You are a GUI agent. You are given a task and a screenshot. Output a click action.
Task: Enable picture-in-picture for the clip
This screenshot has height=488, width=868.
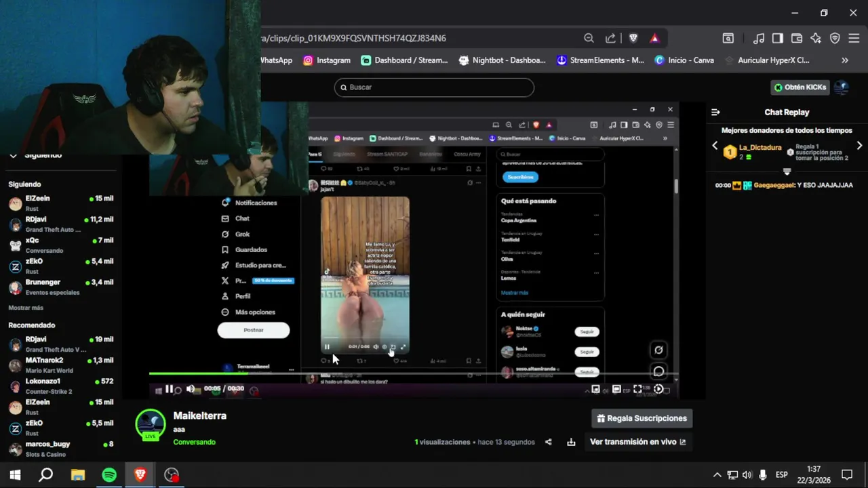coord(595,389)
